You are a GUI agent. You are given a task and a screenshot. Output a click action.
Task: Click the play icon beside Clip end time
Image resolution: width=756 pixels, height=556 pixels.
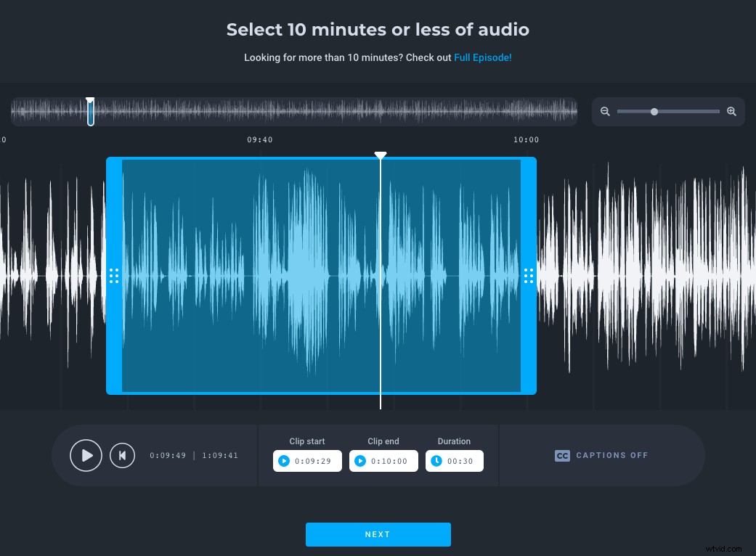pyautogui.click(x=360, y=461)
